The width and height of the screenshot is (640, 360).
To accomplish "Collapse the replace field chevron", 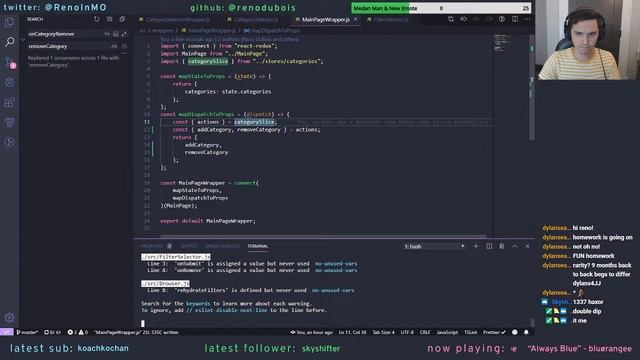I will tap(23, 40).
